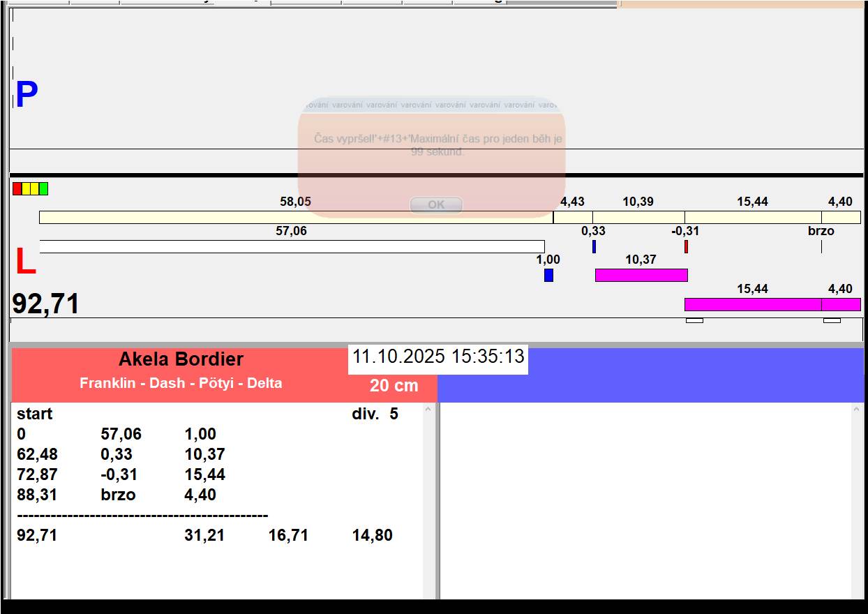The image size is (868, 614).
Task: Select the magenta 10,37 run bar
Action: pyautogui.click(x=641, y=275)
